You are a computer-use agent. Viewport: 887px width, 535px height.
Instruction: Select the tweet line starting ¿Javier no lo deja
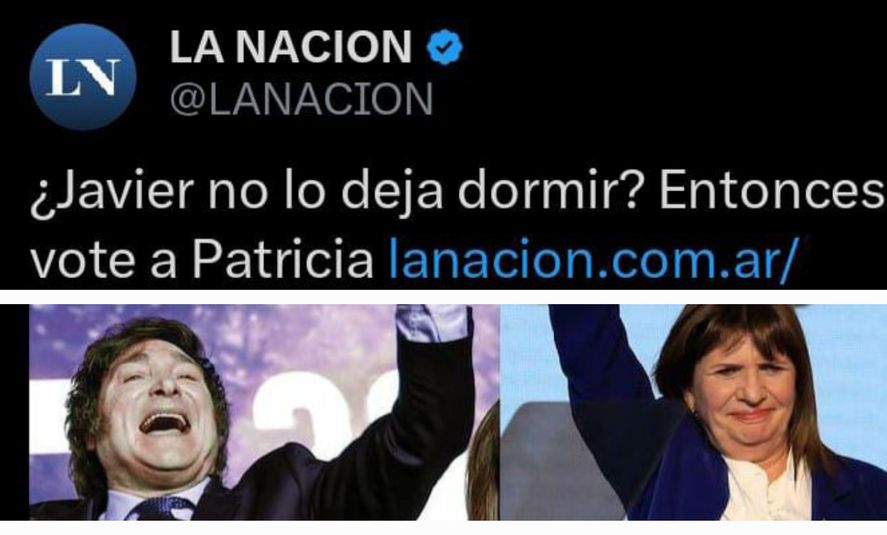coord(457,192)
